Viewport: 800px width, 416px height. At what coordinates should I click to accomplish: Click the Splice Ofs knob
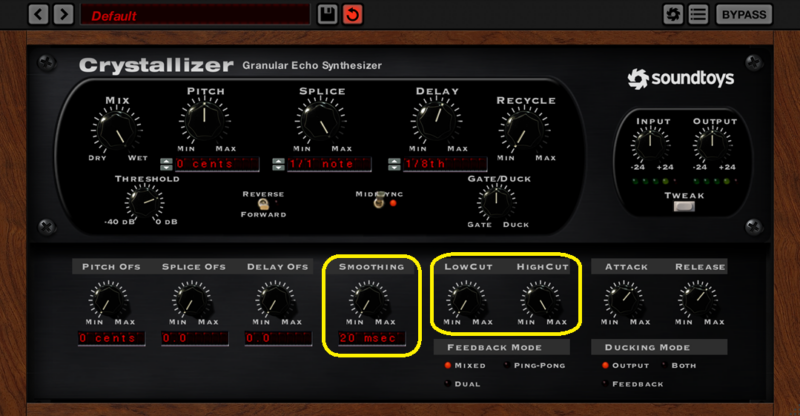coord(192,300)
